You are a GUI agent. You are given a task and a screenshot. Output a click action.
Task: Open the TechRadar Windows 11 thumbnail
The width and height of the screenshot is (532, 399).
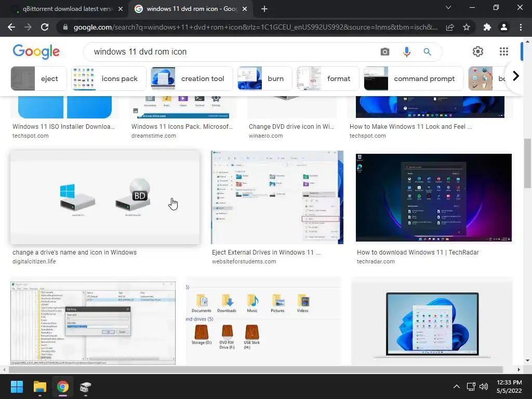pyautogui.click(x=434, y=197)
